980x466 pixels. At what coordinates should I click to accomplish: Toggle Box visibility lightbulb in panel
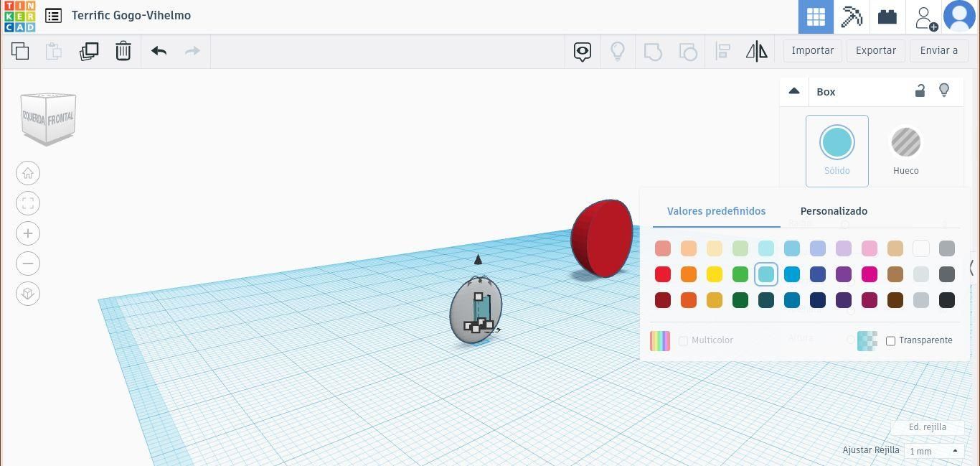[x=944, y=90]
